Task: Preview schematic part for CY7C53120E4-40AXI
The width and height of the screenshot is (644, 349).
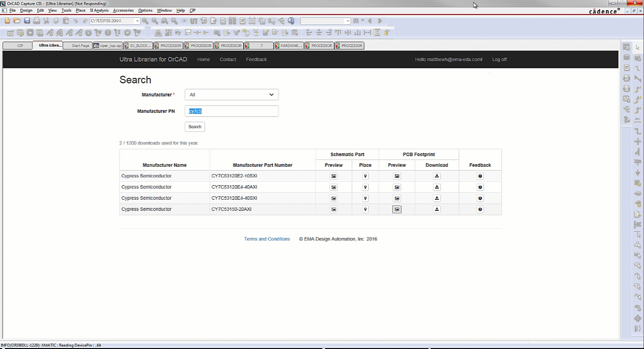Action: [334, 187]
